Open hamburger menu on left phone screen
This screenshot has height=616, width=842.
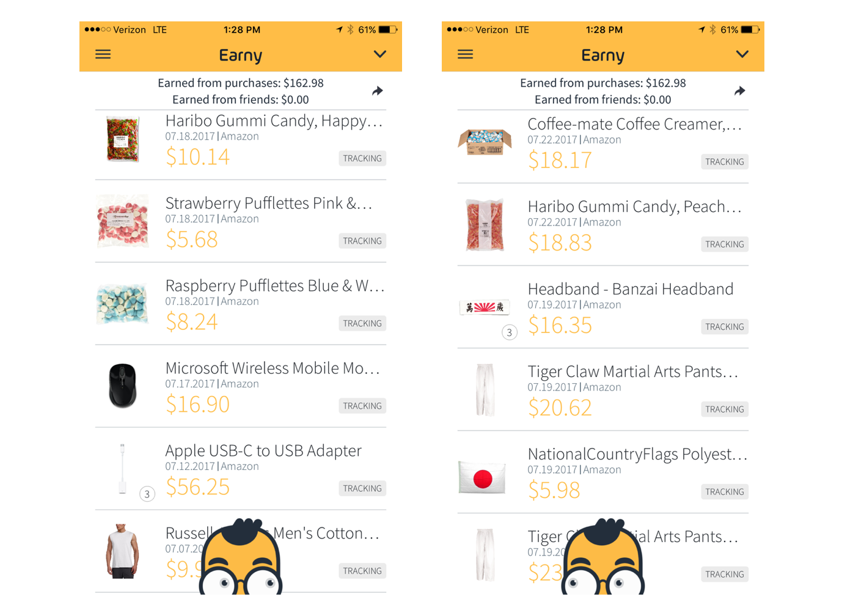(103, 54)
